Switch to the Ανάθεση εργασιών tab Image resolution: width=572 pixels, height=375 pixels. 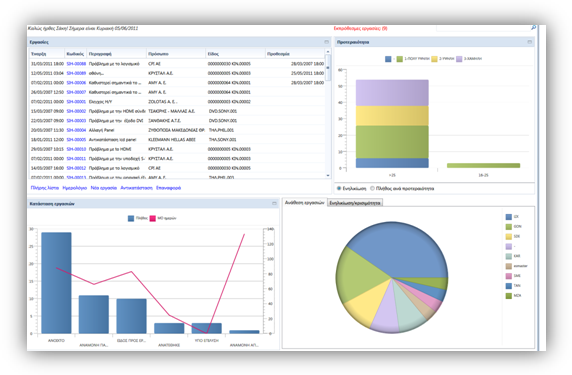click(x=304, y=202)
